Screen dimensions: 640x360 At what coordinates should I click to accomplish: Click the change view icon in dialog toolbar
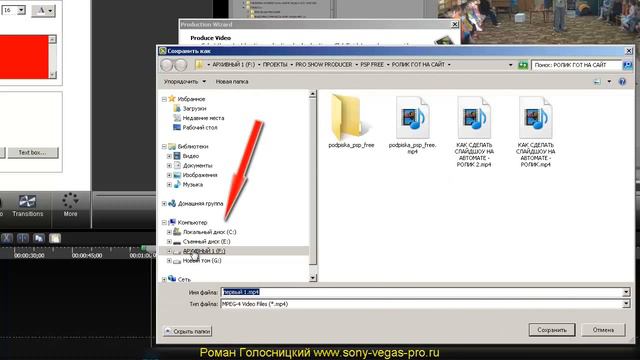tap(597, 82)
